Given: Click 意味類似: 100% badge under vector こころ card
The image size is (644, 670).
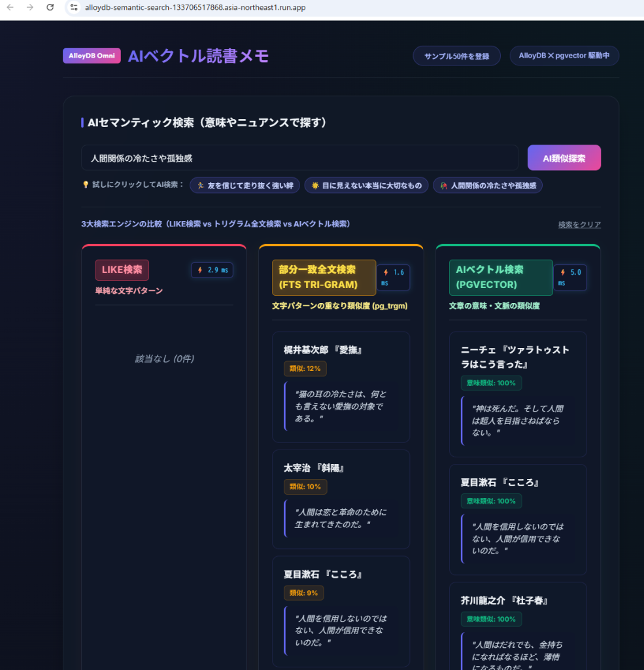Looking at the screenshot, I should 491,501.
